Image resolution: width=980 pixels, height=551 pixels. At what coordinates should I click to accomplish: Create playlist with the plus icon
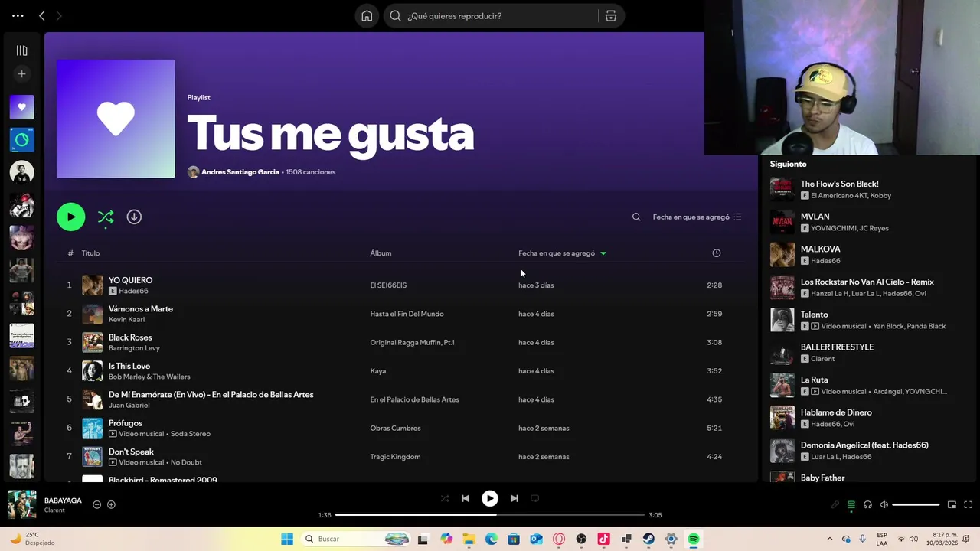tap(21, 74)
